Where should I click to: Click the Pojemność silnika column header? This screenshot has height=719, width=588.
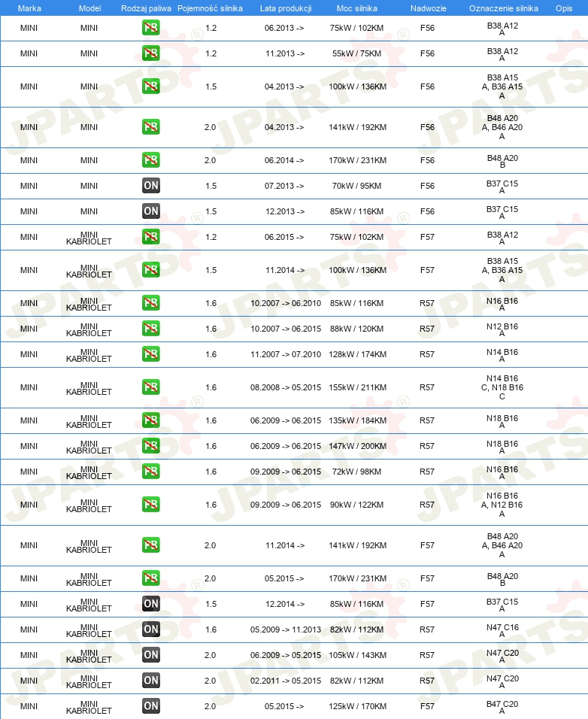[x=210, y=8]
